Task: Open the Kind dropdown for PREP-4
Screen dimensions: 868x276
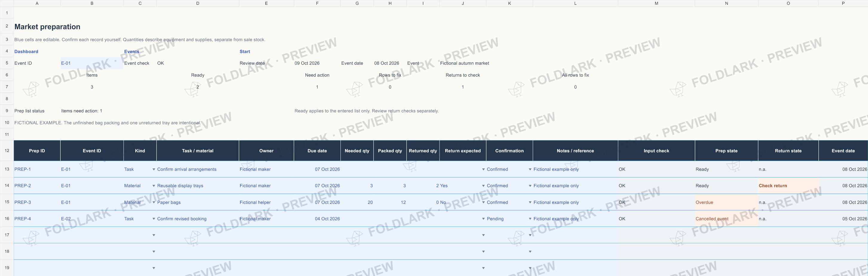Action: [x=154, y=219]
